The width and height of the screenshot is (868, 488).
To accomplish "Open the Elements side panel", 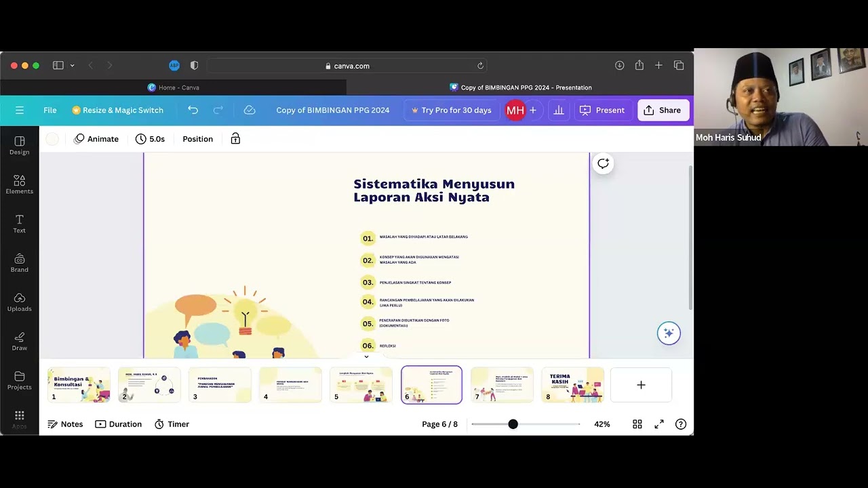I will (x=20, y=184).
